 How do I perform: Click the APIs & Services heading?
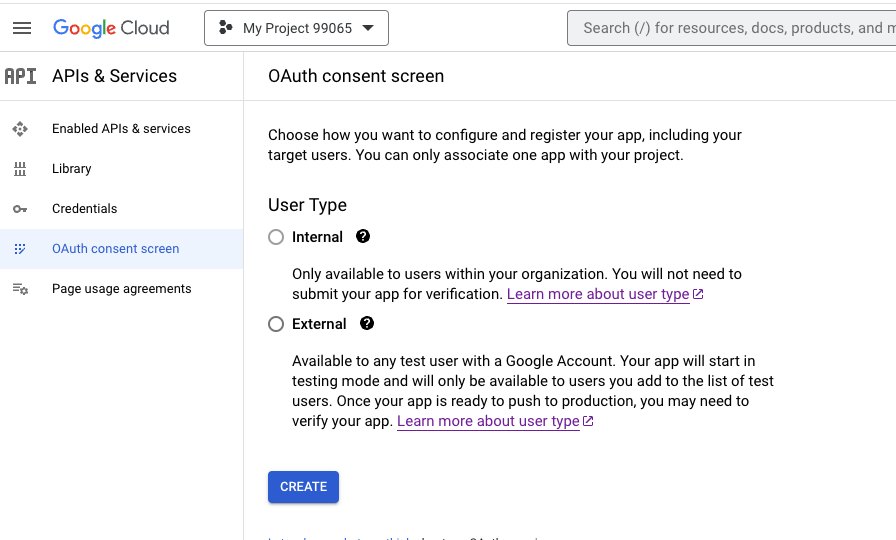114,76
